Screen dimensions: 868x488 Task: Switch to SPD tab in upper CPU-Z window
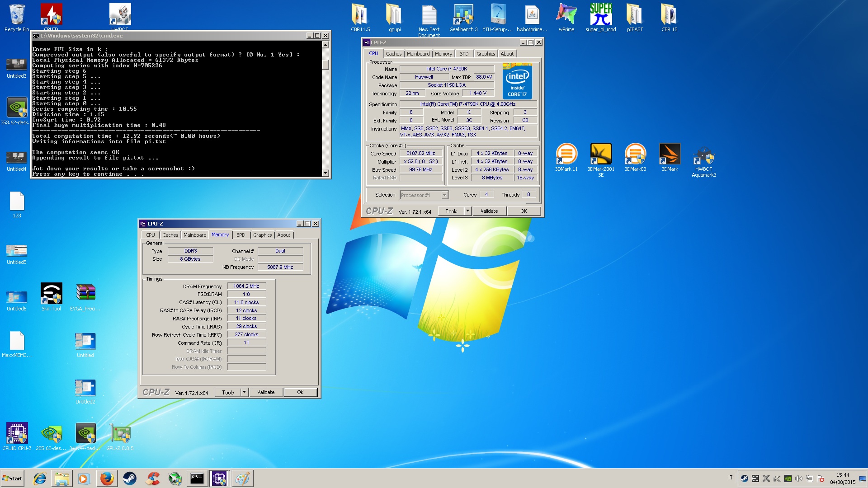click(x=464, y=54)
